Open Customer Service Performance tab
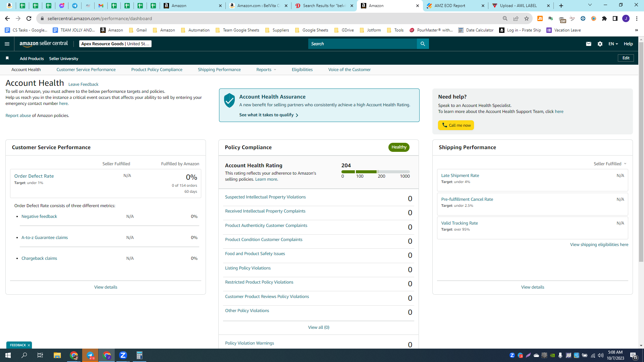 point(86,70)
